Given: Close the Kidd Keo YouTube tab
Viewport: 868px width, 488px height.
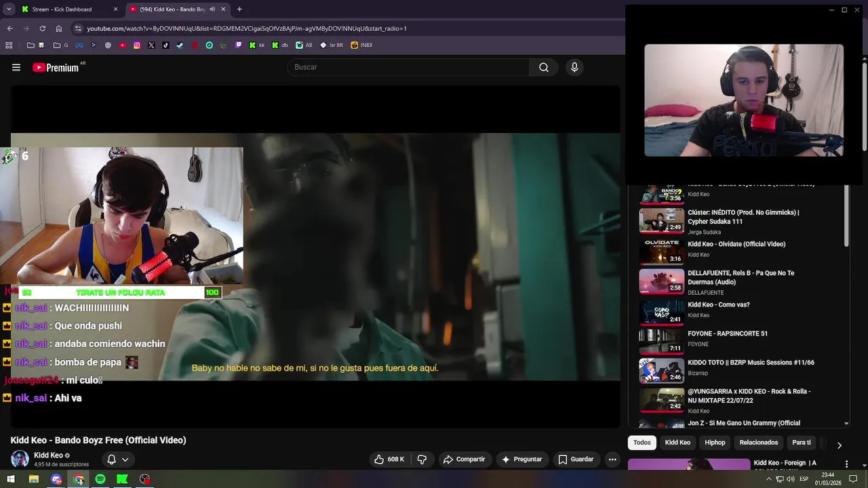Looking at the screenshot, I should point(224,9).
